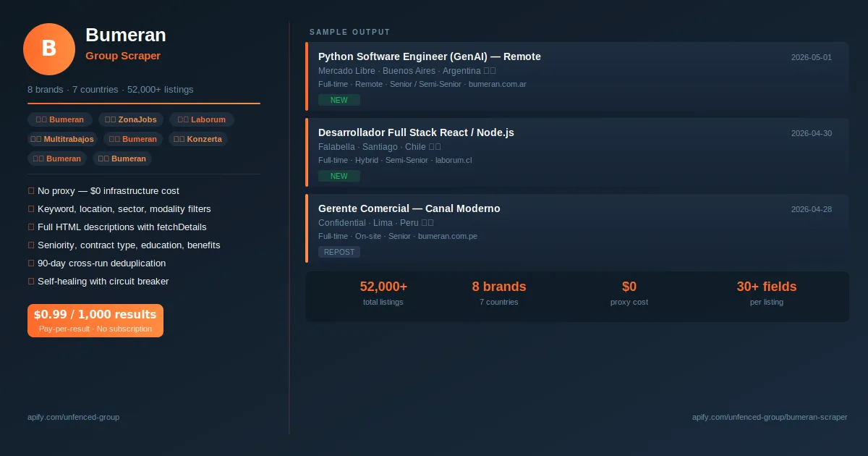Click the 8 brands · 7 countries summary line
The image size is (868, 456).
pos(111,90)
